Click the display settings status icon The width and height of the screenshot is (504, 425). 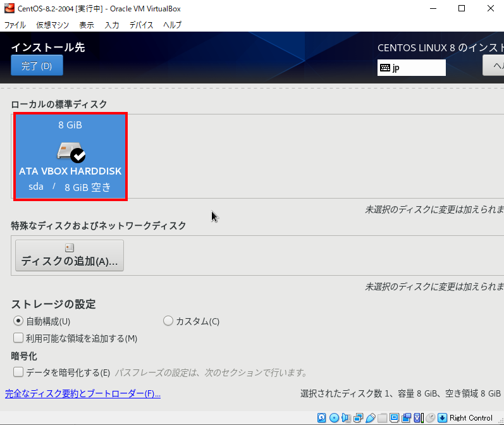point(394,417)
